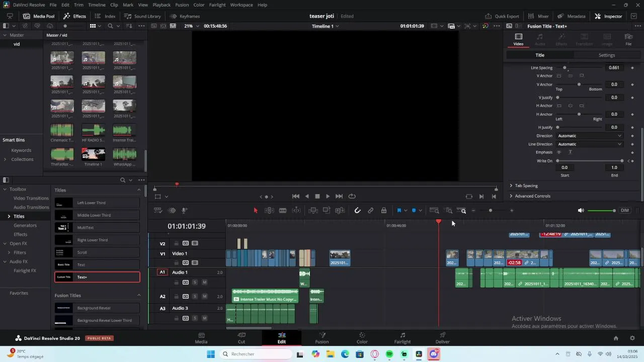The width and height of the screenshot is (644, 362).
Task: Mute the monitor speaker icon
Action: click(581, 211)
